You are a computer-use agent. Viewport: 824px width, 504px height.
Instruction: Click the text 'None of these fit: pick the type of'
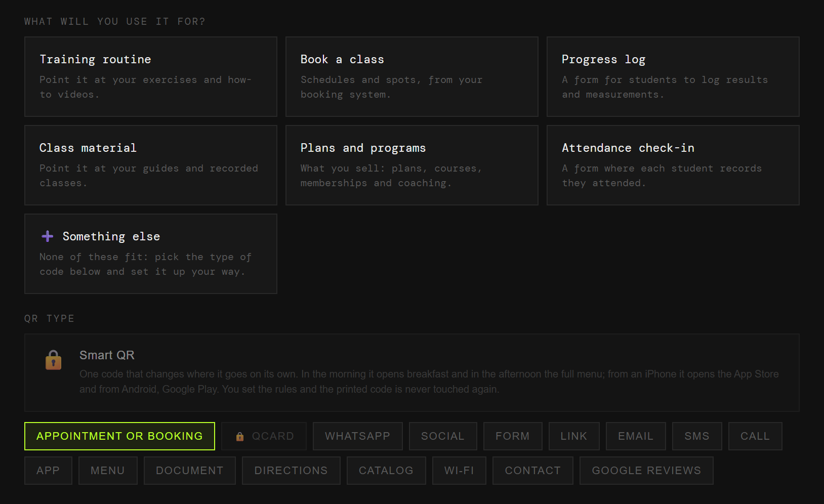point(146,257)
